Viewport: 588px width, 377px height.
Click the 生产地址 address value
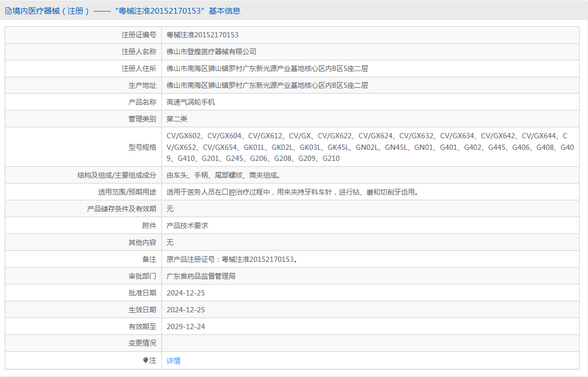pyautogui.click(x=267, y=86)
